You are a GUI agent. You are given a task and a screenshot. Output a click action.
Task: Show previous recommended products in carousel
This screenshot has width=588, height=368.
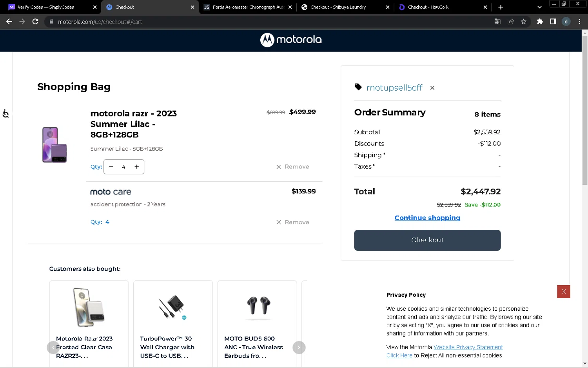coord(53,348)
